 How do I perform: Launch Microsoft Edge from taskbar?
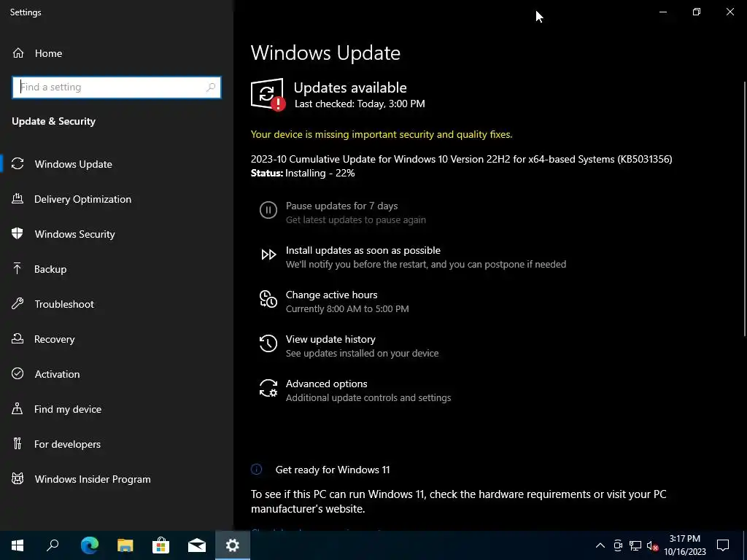point(90,545)
